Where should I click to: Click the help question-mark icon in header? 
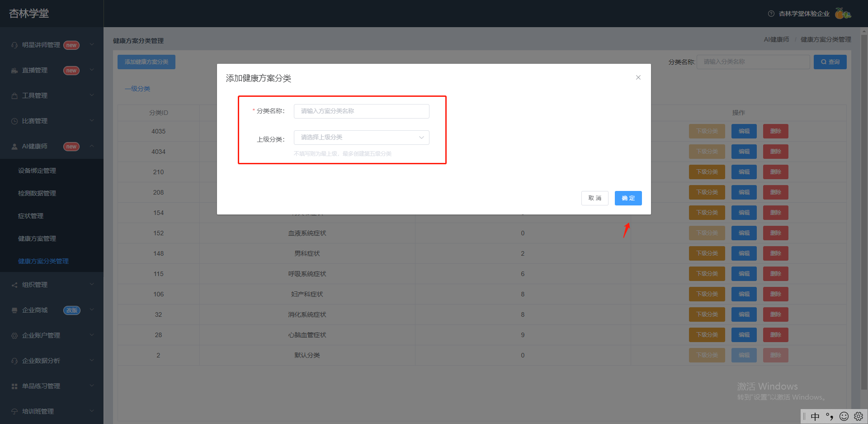point(771,14)
